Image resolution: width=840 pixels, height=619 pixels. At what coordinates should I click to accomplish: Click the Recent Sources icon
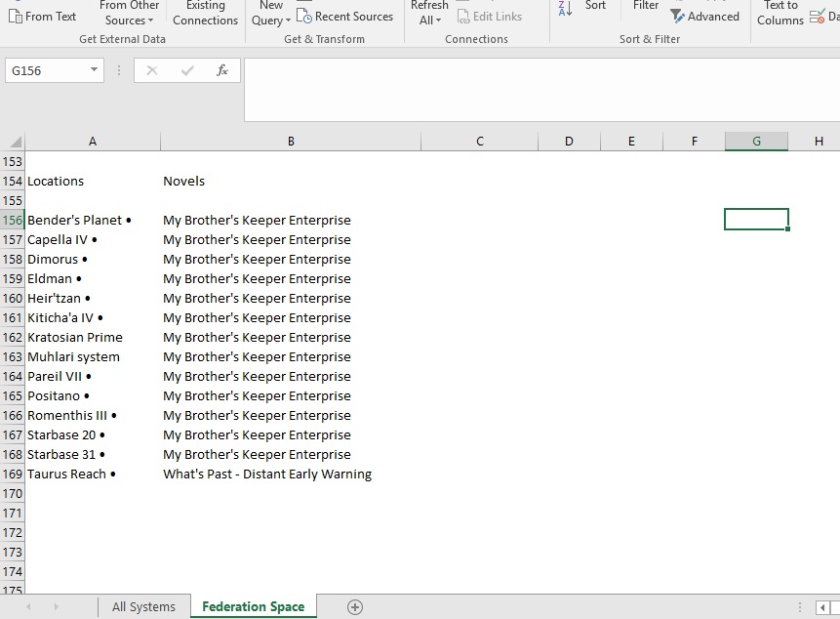(304, 17)
